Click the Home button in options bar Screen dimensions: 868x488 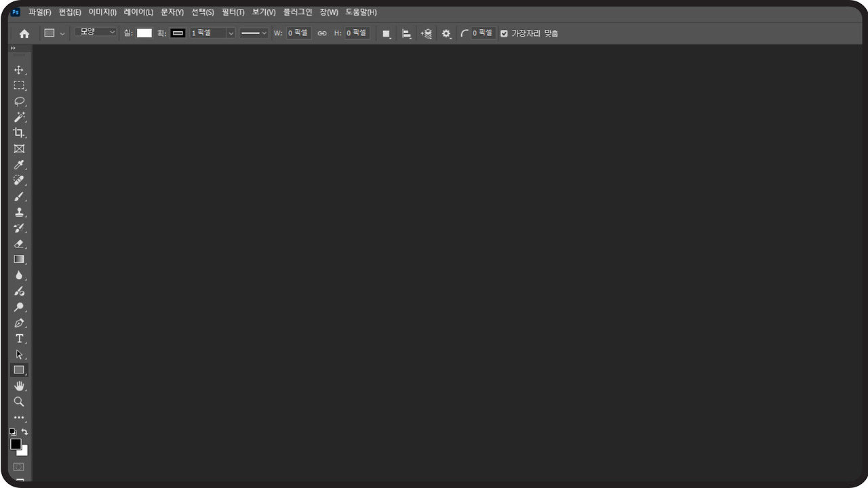(x=24, y=33)
